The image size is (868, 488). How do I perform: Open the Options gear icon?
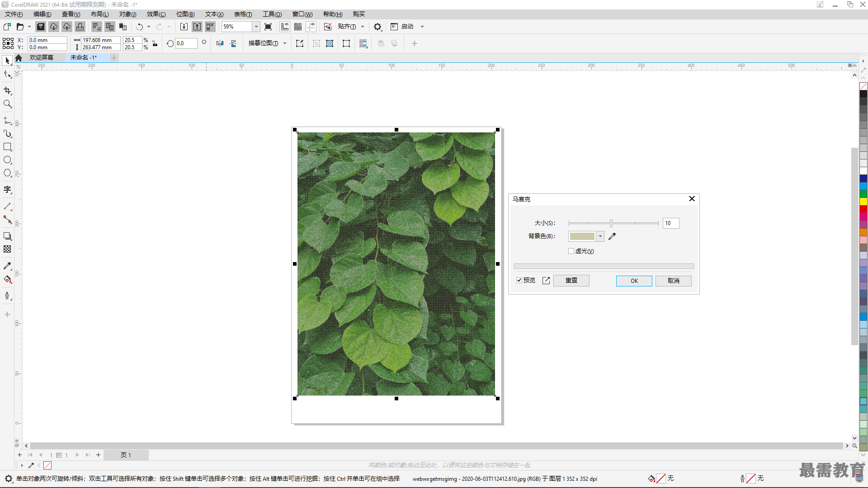tap(377, 27)
